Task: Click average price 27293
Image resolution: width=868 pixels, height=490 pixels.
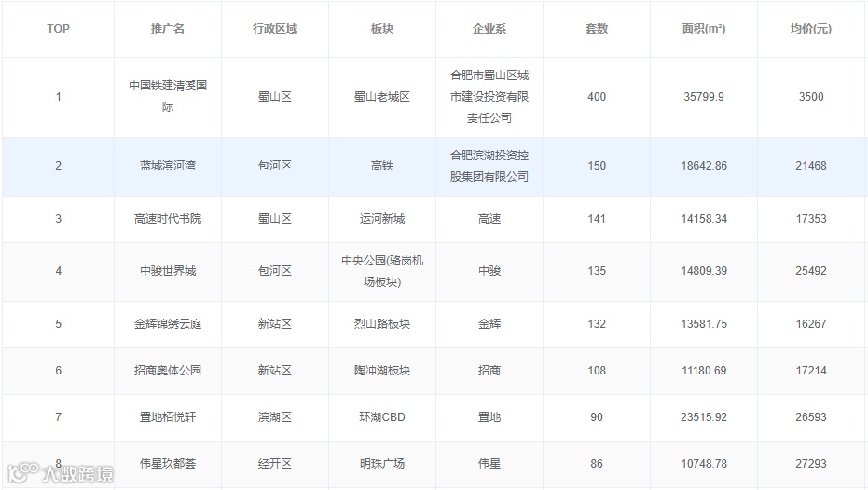Action: (x=811, y=464)
